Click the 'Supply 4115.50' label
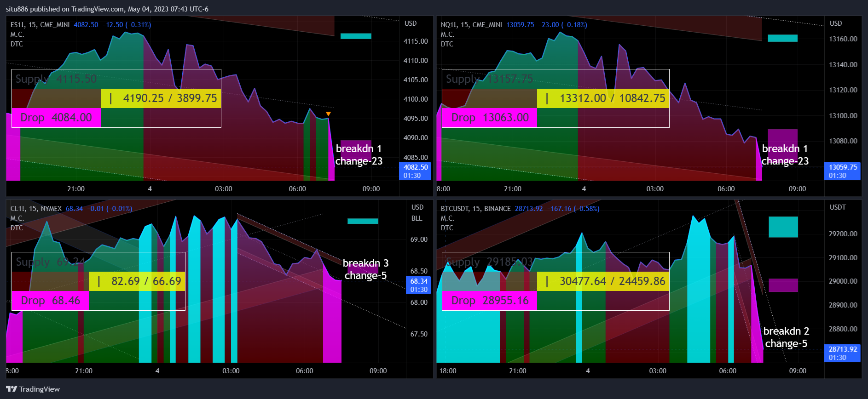868x399 pixels. (x=56, y=79)
